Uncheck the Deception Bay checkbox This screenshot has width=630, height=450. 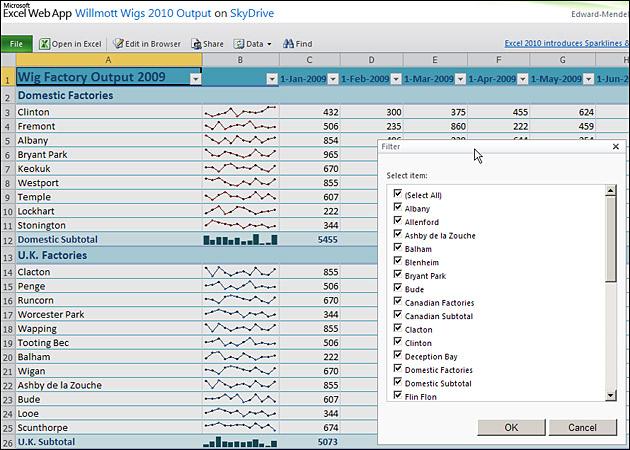coord(398,355)
